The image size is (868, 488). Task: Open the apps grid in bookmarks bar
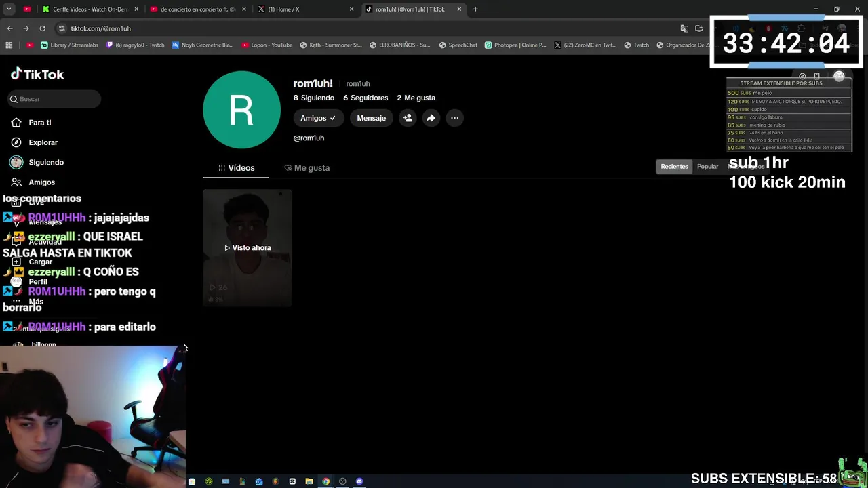pyautogui.click(x=9, y=45)
